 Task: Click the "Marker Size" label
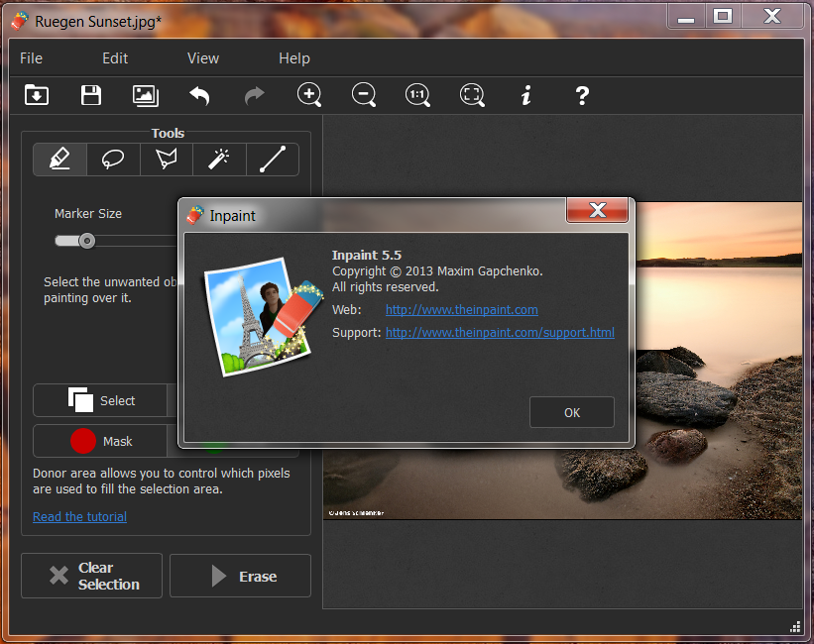coord(88,214)
